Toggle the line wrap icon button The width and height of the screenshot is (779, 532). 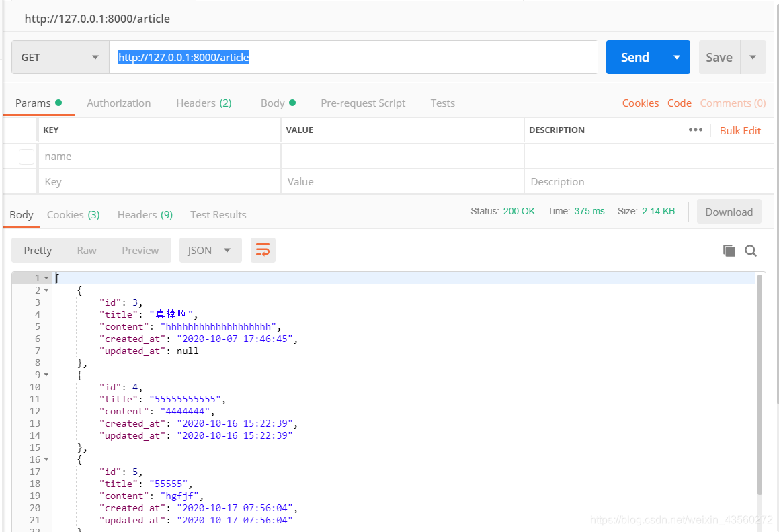click(263, 250)
